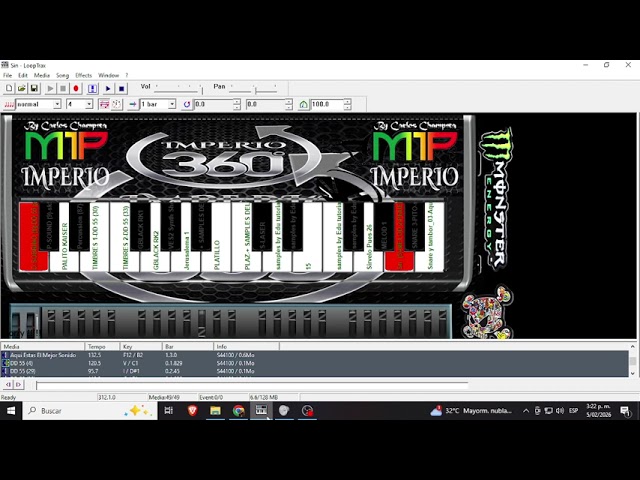Viewport: 640px width, 480px height.
Task: Open the Window menu
Action: point(109,76)
